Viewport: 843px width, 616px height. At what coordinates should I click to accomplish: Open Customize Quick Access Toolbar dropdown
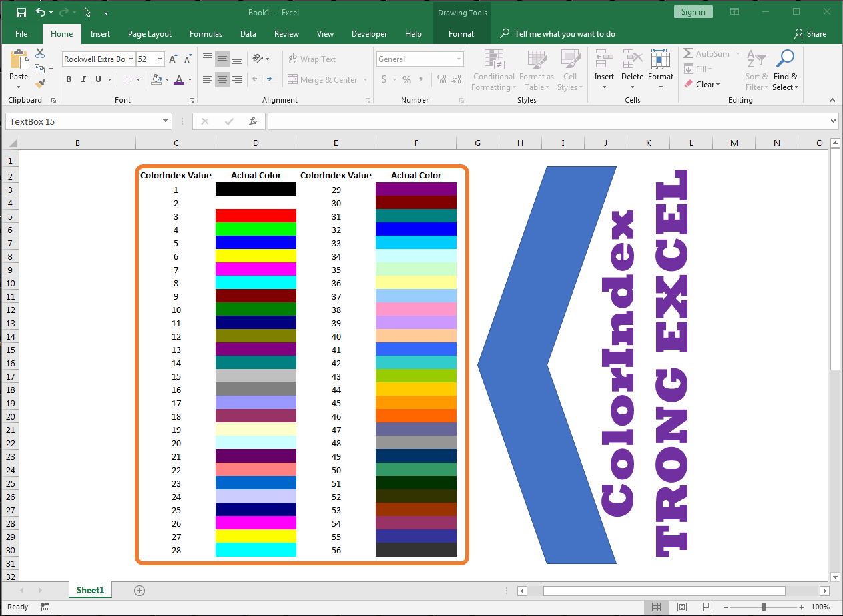107,13
